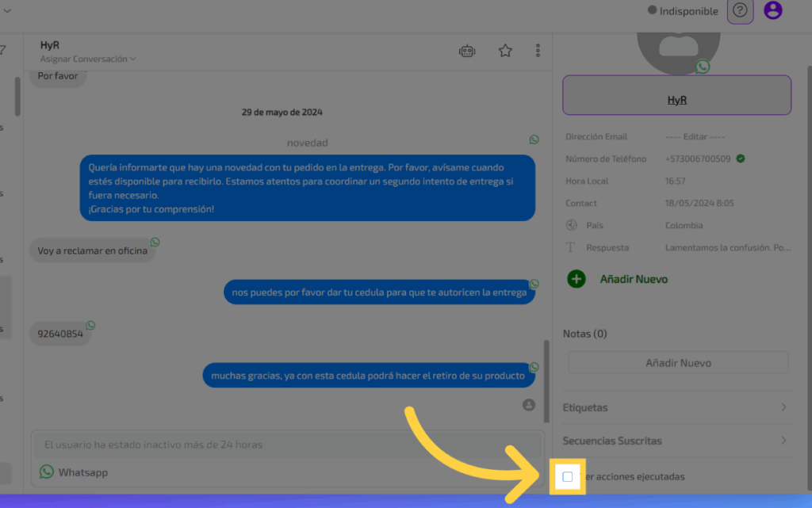
Task: Click the bot automation icon in chat header
Action: pos(467,51)
